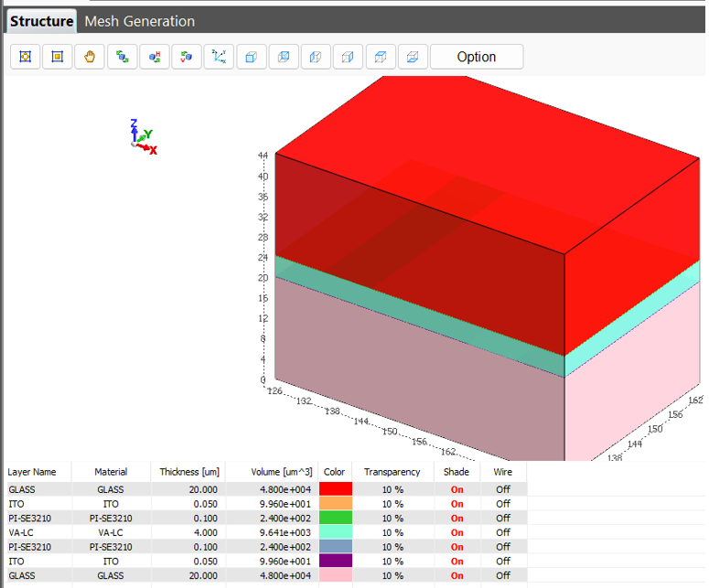Click the VA-LC transparency value
This screenshot has height=588, width=709.
point(392,532)
